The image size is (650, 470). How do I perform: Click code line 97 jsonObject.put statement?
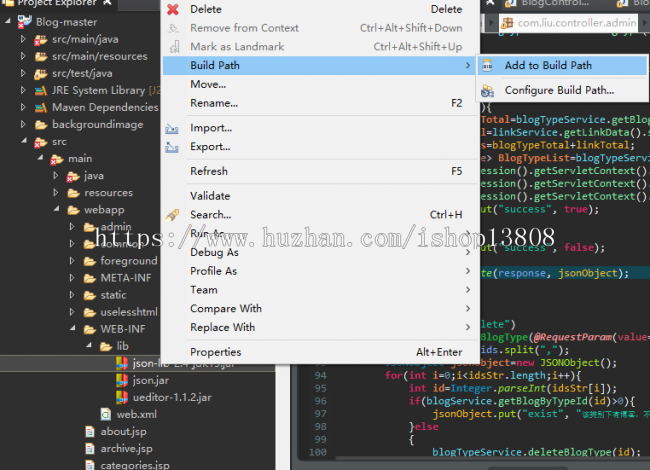(541, 414)
